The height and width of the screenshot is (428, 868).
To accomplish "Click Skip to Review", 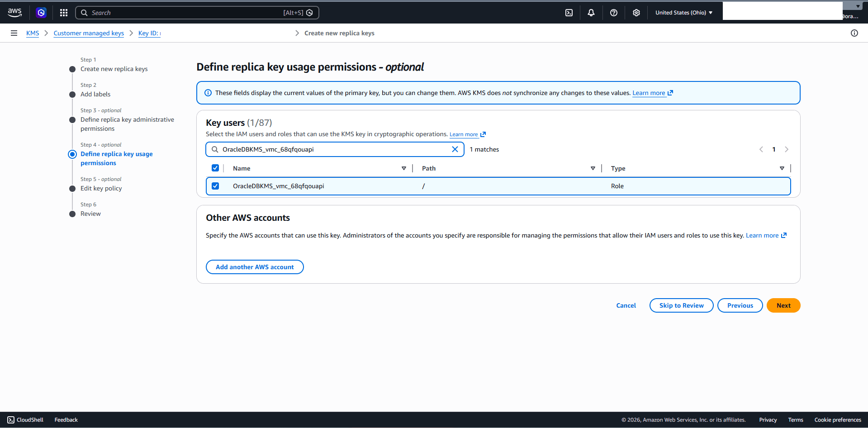I will coord(681,305).
